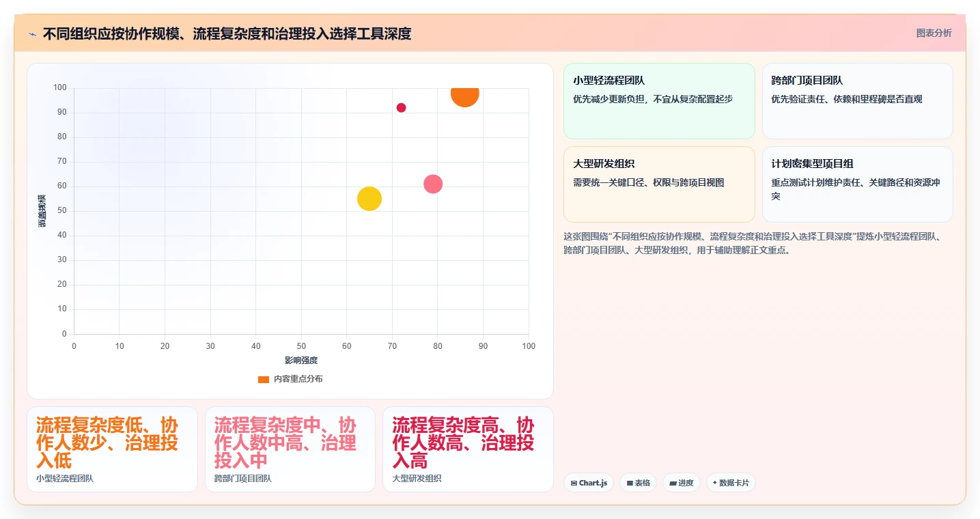
Task: Open the 大型研发组织 beige card
Action: (659, 184)
